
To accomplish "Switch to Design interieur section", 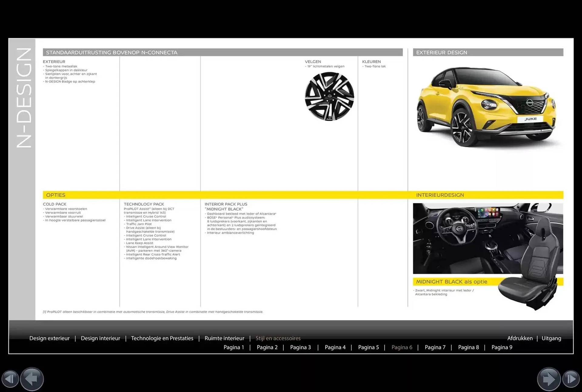I will point(100,338).
